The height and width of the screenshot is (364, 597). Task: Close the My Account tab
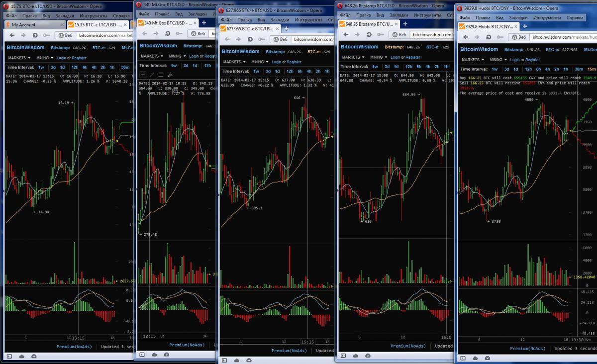coord(61,25)
